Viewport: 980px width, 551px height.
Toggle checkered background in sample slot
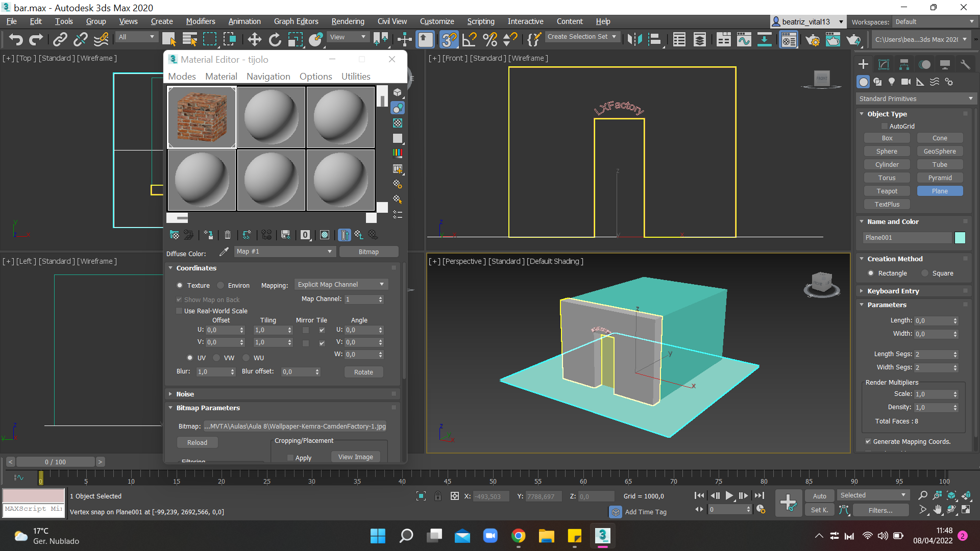[x=398, y=123]
